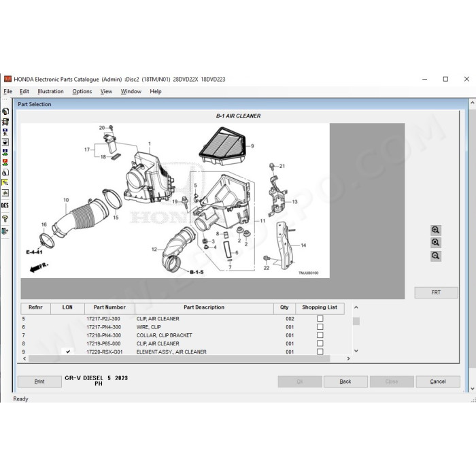Image resolution: width=476 pixels, height=476 pixels.
Task: Click the Part Description column header
Action: pos(204,308)
